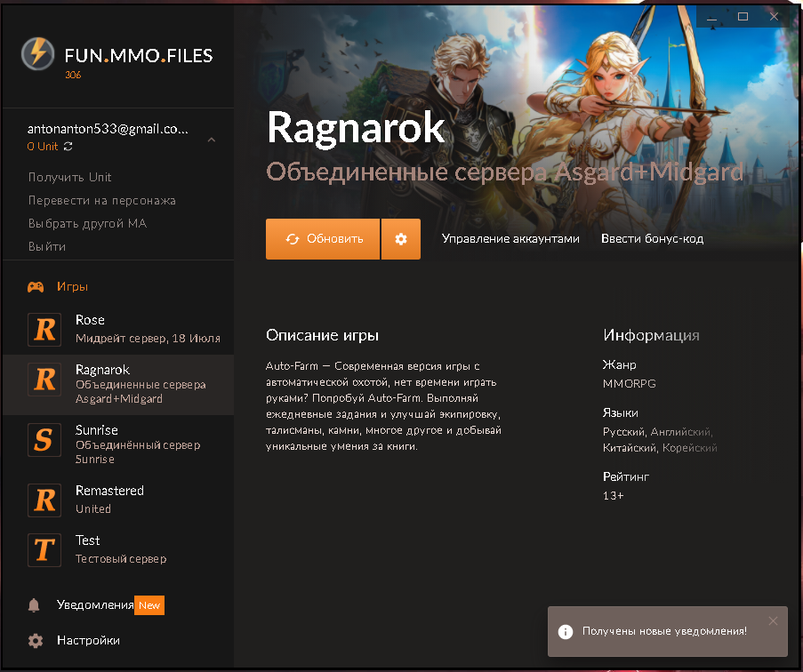Collapse the account menu chevron
Viewport: 803px width, 672px height.
pyautogui.click(x=212, y=140)
